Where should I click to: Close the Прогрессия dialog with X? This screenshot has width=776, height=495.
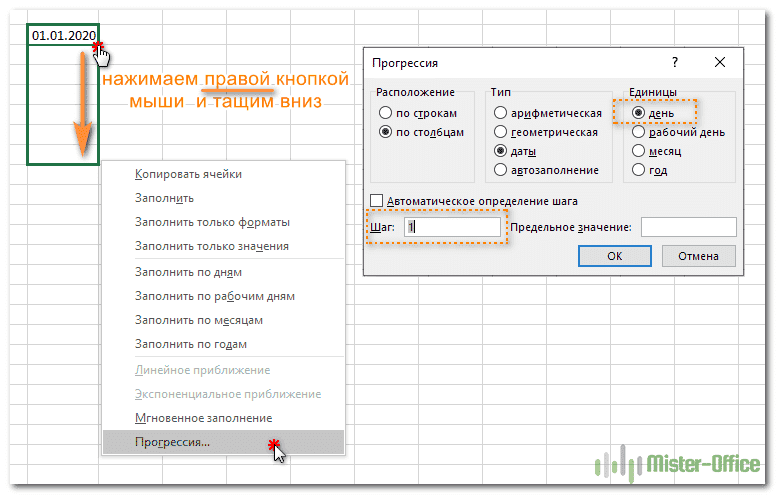pyautogui.click(x=720, y=62)
